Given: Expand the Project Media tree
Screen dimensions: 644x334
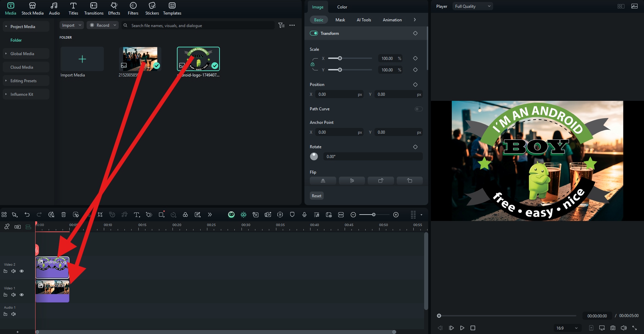Looking at the screenshot, I should [x=6, y=26].
